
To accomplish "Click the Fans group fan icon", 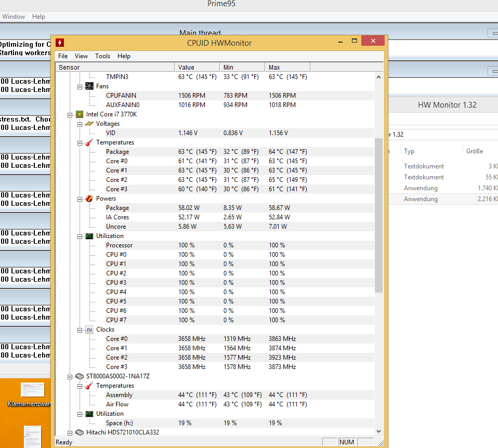I will point(89,86).
